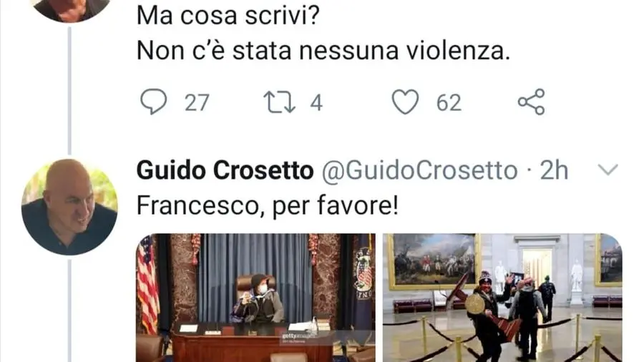View the Senate chamber desk photo

[255, 298]
